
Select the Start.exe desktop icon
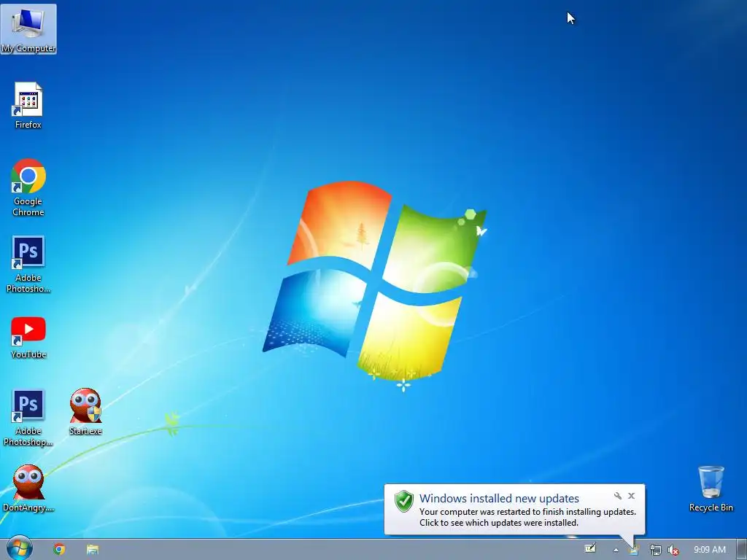click(85, 411)
